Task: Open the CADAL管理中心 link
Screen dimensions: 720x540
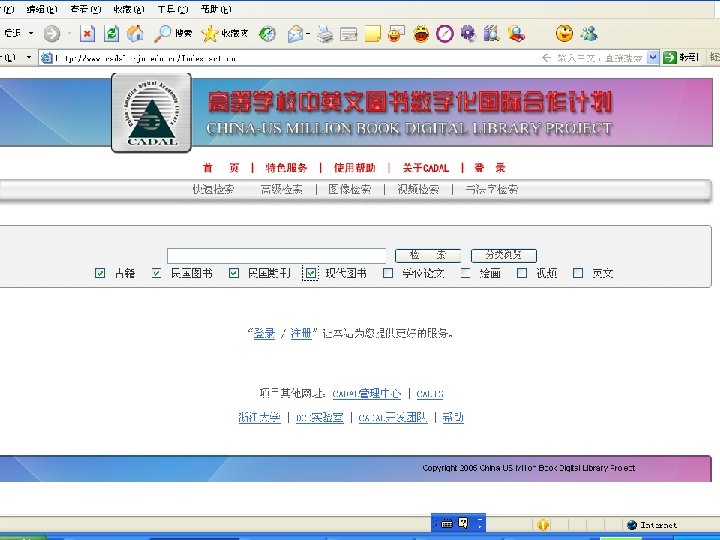Action: point(366,394)
